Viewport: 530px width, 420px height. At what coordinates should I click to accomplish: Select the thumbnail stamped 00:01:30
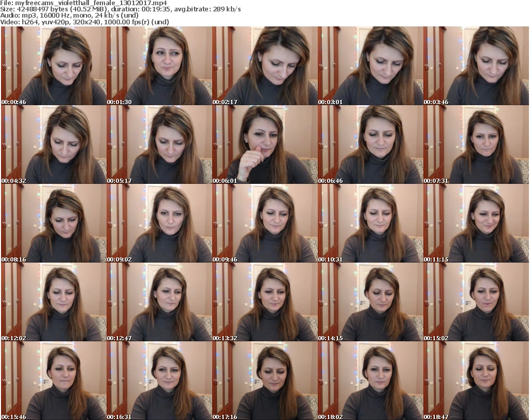pos(159,66)
